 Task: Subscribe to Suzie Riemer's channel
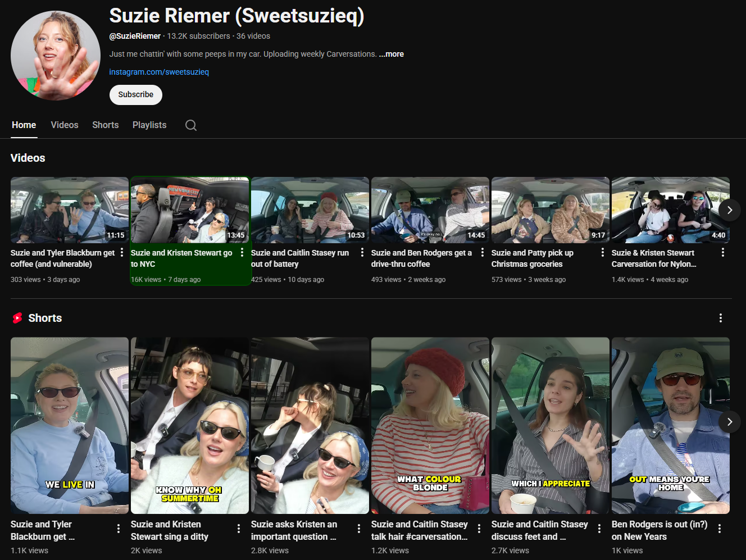(136, 95)
